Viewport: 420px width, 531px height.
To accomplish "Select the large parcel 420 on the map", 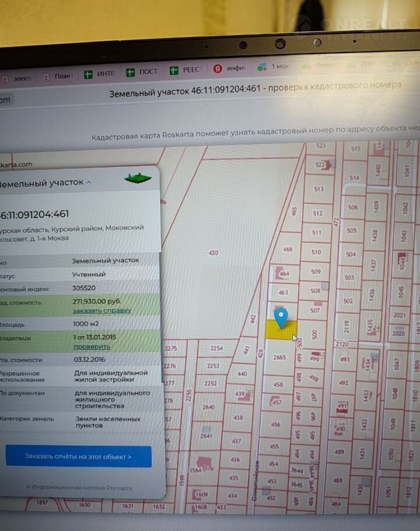I will coord(213,253).
